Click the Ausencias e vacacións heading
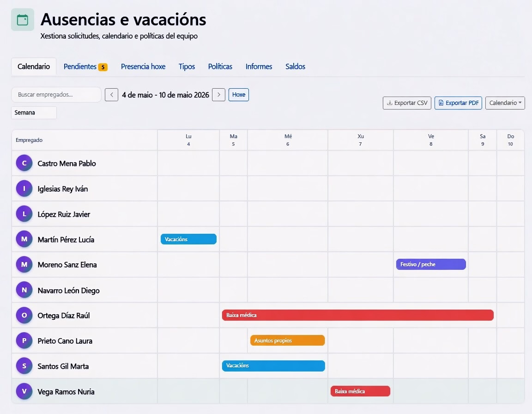 point(123,19)
